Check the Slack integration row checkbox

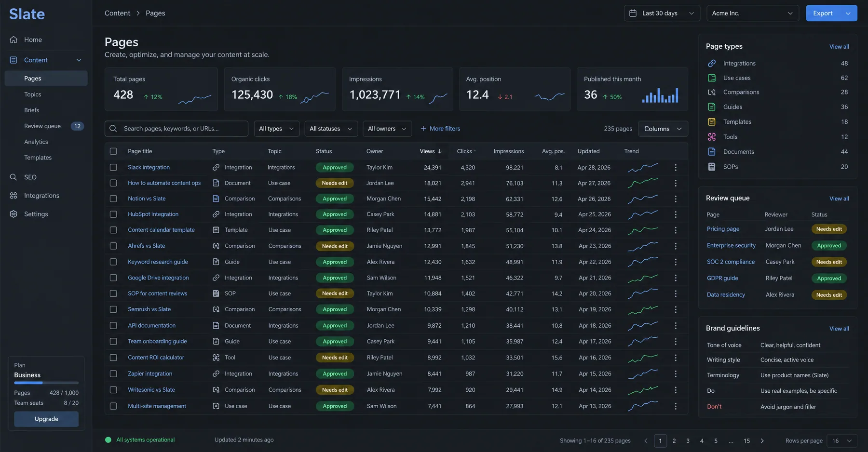click(113, 167)
